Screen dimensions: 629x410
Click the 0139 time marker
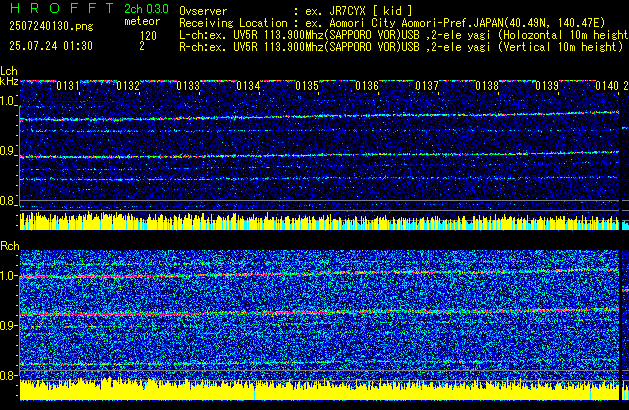point(547,86)
